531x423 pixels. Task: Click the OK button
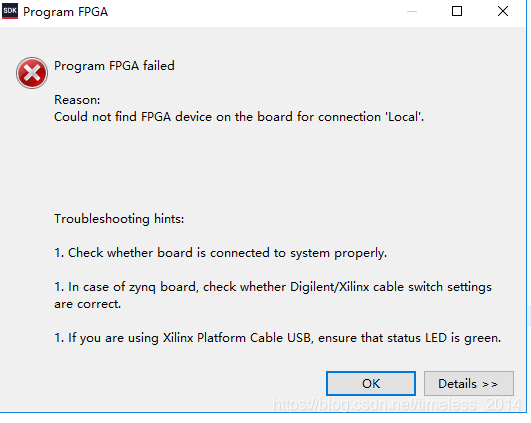371,383
